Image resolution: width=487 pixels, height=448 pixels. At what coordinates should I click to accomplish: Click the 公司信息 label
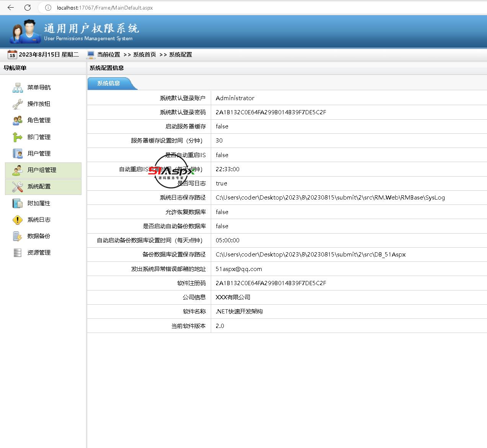coord(194,297)
